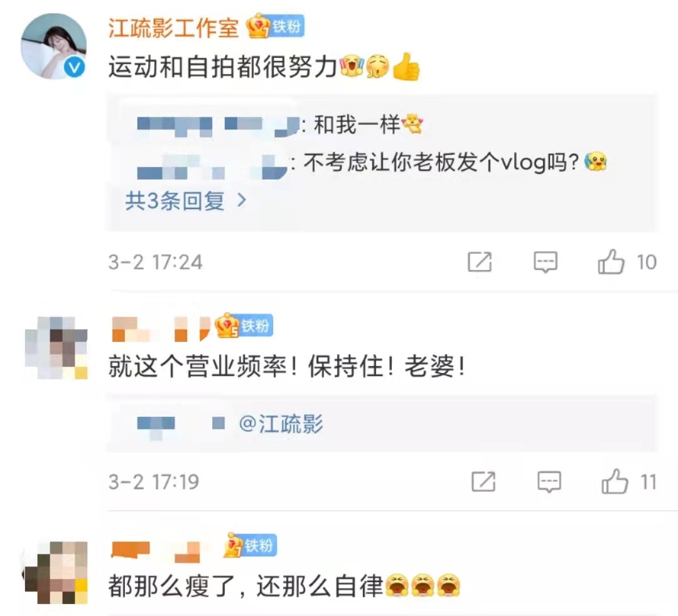Click the chevron next to 共3条回复

[x=242, y=200]
